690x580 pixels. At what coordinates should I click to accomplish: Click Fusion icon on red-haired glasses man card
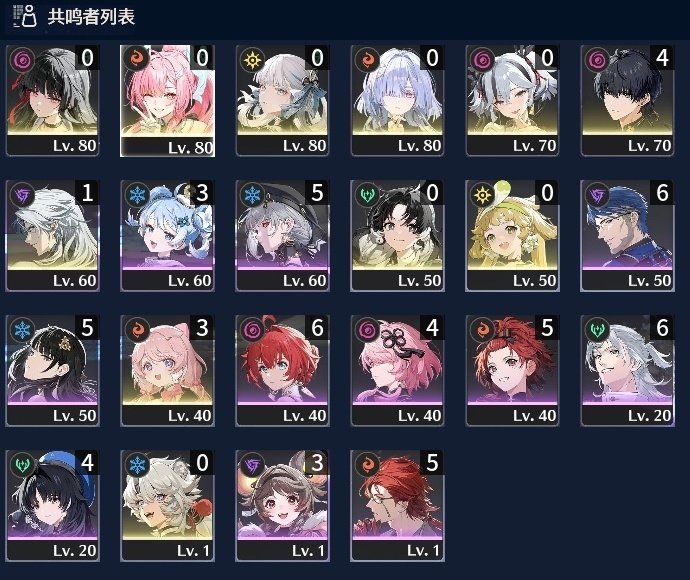click(x=368, y=465)
